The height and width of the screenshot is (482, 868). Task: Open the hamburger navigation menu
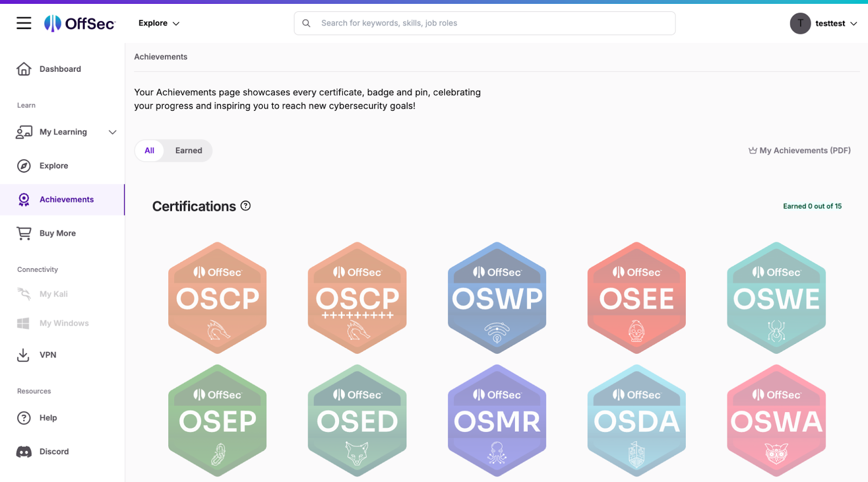tap(24, 23)
